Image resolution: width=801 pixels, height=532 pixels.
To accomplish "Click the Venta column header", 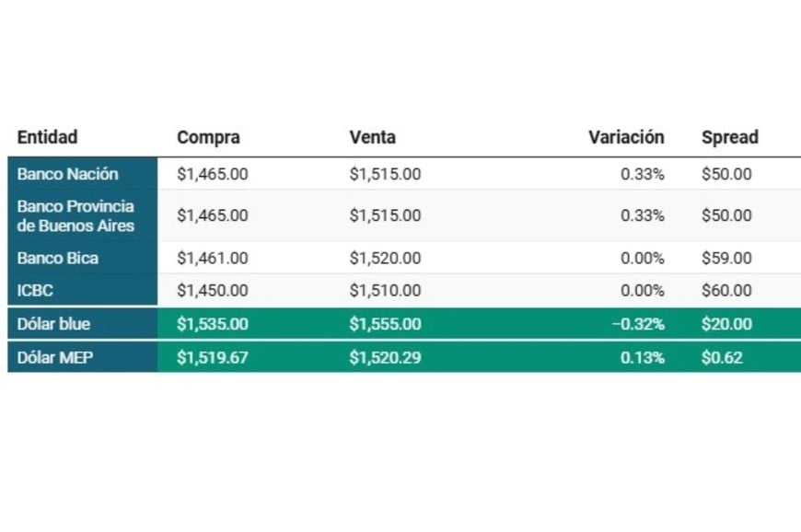I will point(372,137).
